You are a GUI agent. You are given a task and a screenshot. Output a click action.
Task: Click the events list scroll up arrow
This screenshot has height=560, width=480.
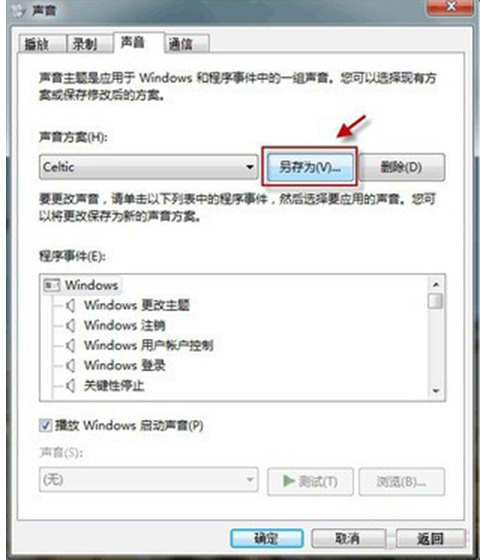(x=435, y=285)
